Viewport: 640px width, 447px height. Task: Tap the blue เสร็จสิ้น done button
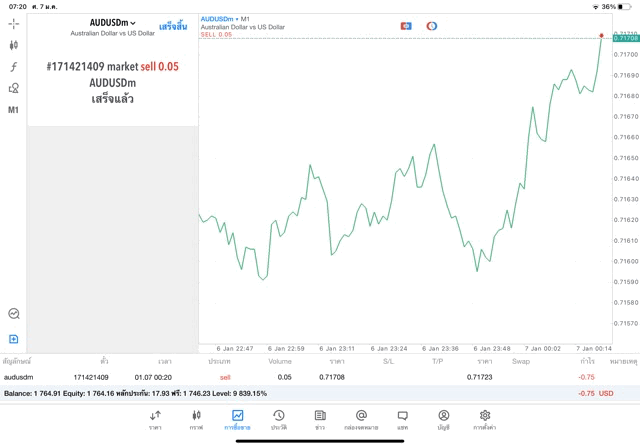tap(173, 27)
